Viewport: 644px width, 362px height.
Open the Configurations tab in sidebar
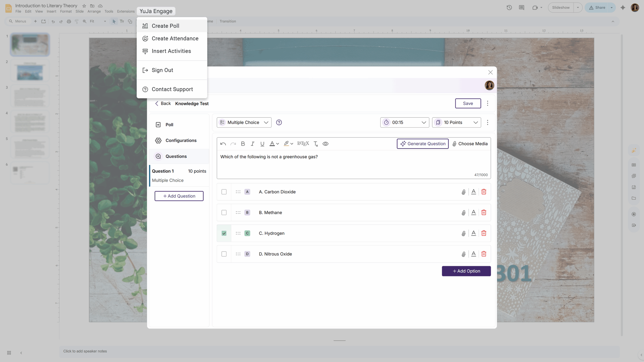click(x=181, y=141)
